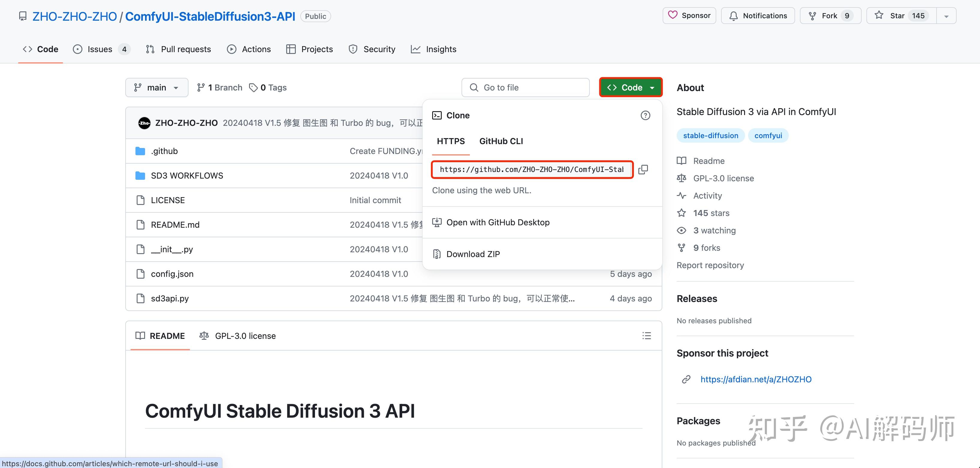
Task: Open the main branch selector
Action: coord(156,87)
